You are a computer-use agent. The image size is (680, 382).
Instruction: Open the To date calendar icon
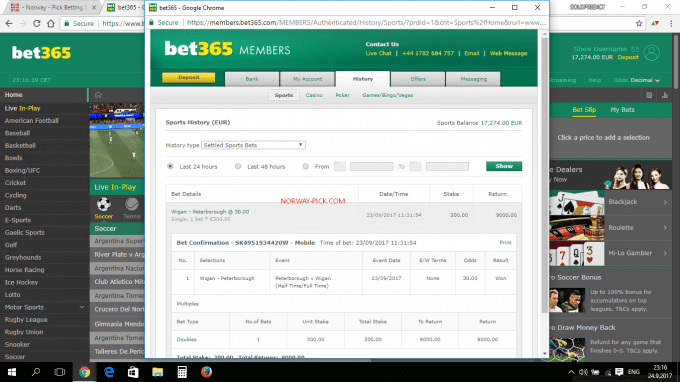(415, 167)
